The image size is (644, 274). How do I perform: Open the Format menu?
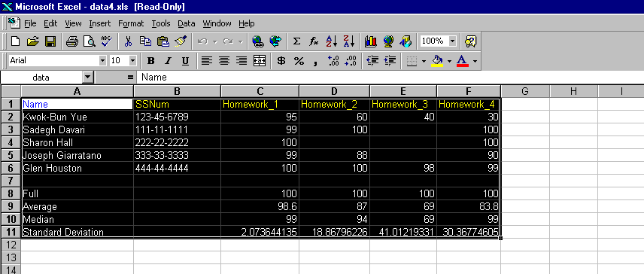coord(131,23)
